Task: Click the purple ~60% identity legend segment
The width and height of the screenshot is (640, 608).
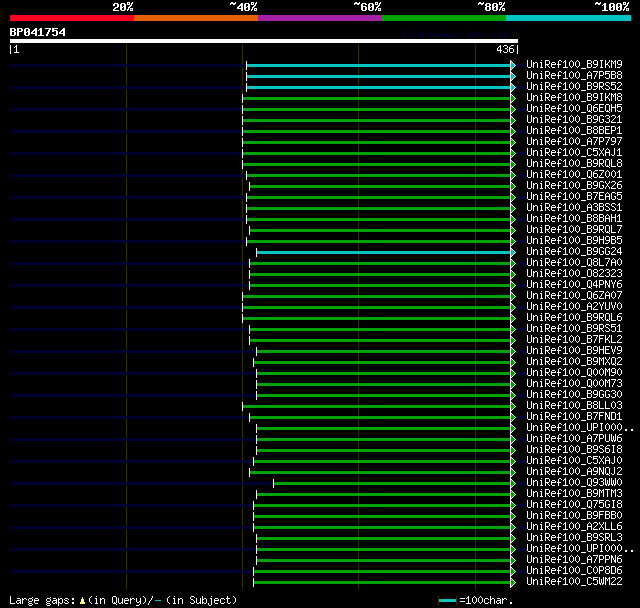Action: point(320,18)
